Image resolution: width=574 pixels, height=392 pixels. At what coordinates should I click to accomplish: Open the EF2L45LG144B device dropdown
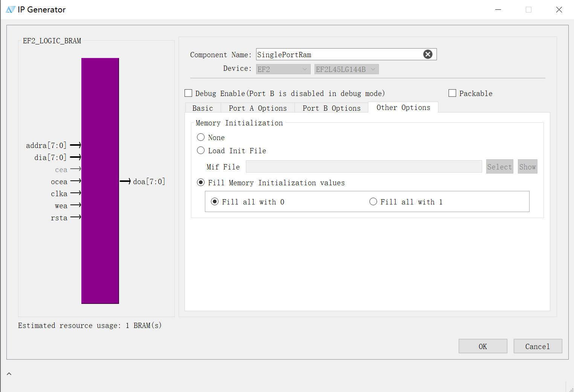coord(347,69)
